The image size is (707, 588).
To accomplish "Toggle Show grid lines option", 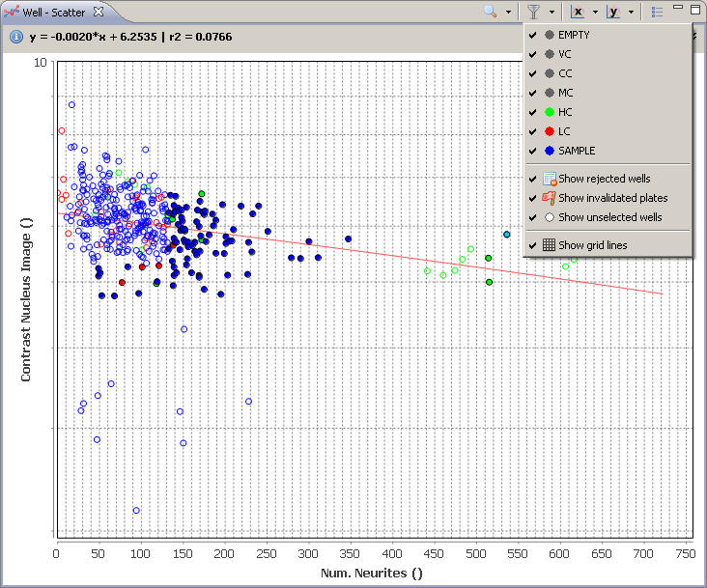I will pyautogui.click(x=608, y=245).
